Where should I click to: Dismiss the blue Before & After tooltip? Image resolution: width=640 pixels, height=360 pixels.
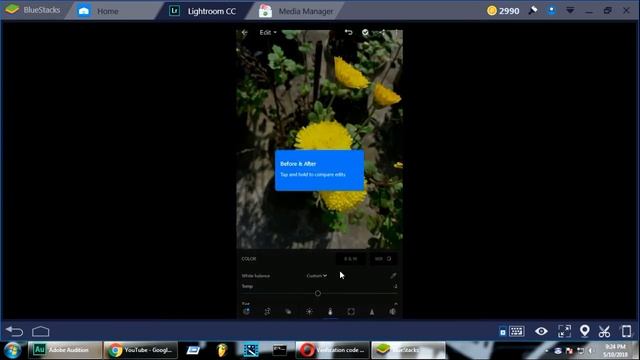point(319,170)
